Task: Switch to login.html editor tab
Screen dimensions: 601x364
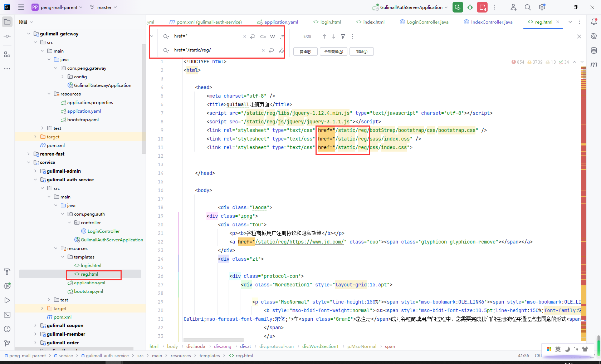Action: click(327, 22)
